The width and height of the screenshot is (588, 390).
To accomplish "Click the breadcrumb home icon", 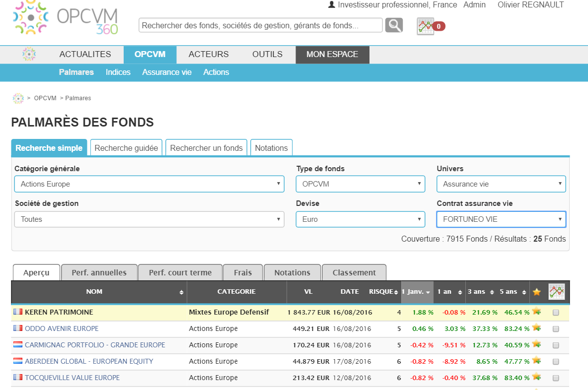I will tap(18, 98).
